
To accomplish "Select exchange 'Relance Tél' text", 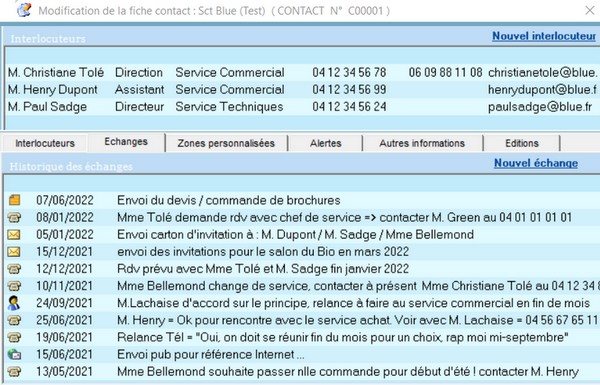I will click(x=342, y=337).
